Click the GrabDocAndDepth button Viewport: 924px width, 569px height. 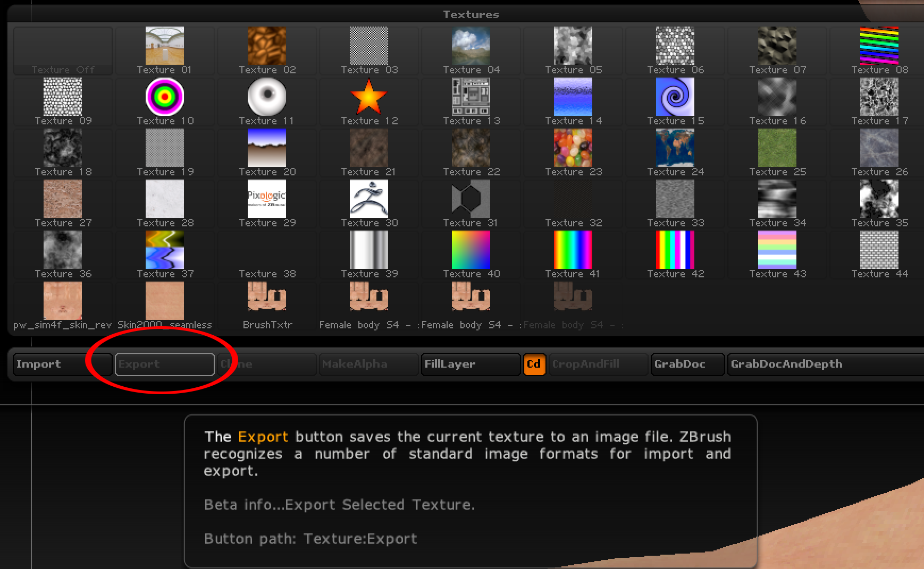point(823,364)
